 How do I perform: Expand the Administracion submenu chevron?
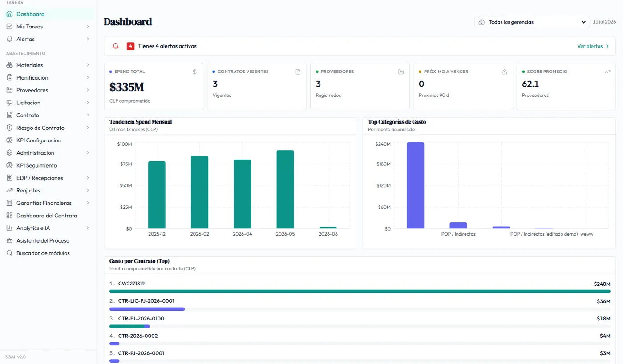coord(88,153)
